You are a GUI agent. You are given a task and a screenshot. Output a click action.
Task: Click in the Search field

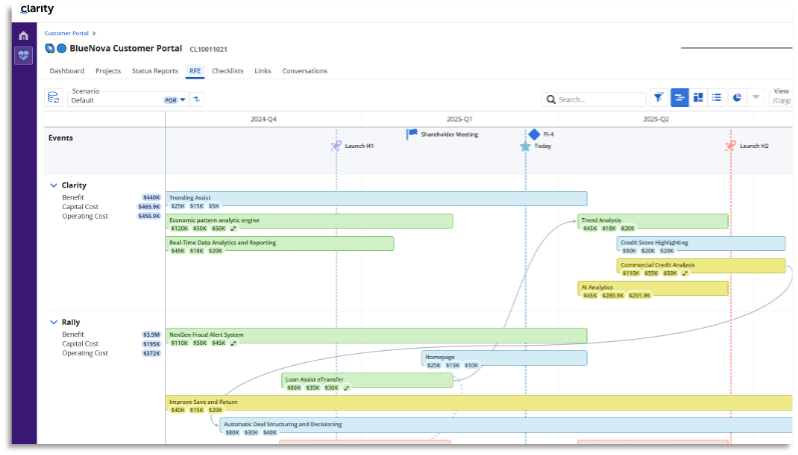tap(594, 99)
